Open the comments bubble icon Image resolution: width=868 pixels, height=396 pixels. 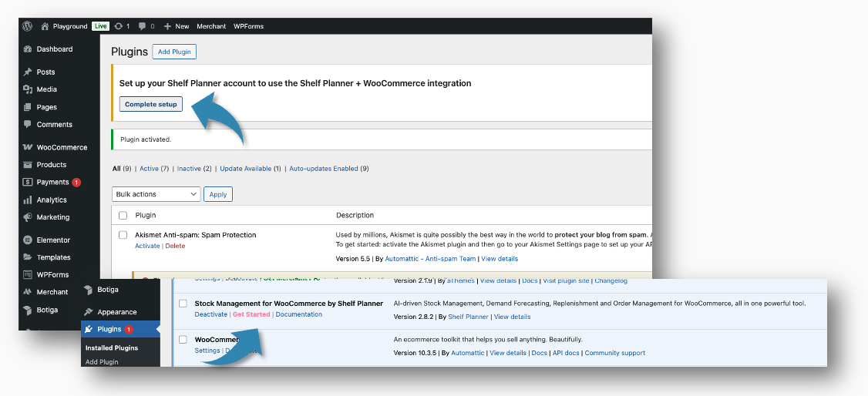pyautogui.click(x=142, y=26)
